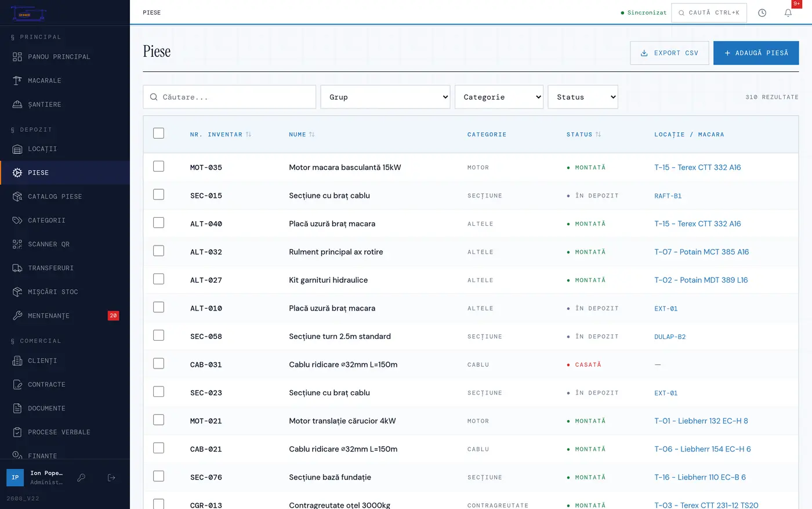Open the Grup filter dropdown
The width and height of the screenshot is (812, 509).
click(x=385, y=97)
